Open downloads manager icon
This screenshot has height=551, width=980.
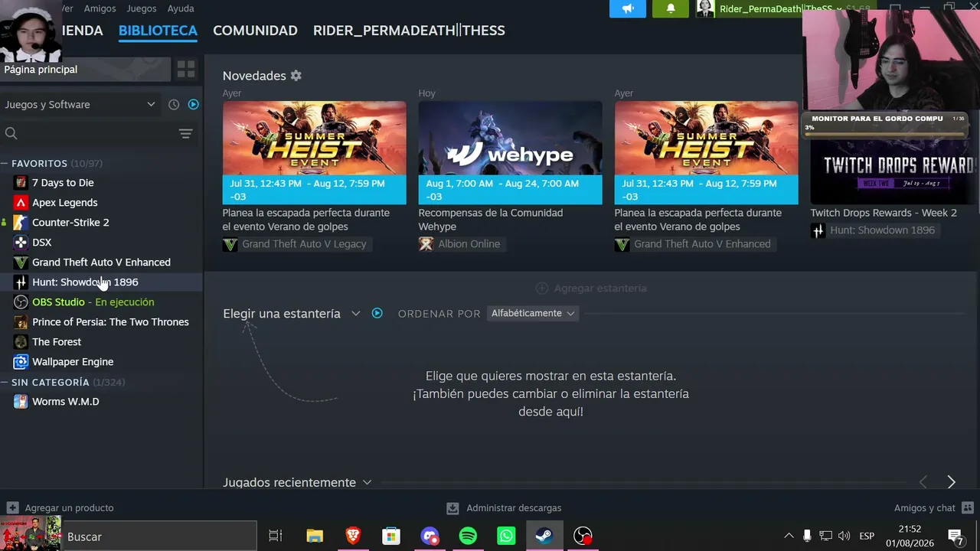(x=452, y=508)
